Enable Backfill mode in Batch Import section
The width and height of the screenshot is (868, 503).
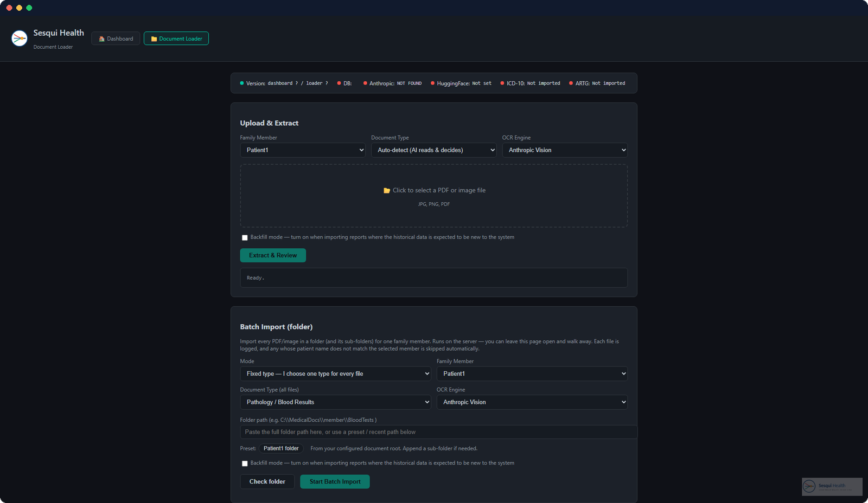(x=245, y=463)
